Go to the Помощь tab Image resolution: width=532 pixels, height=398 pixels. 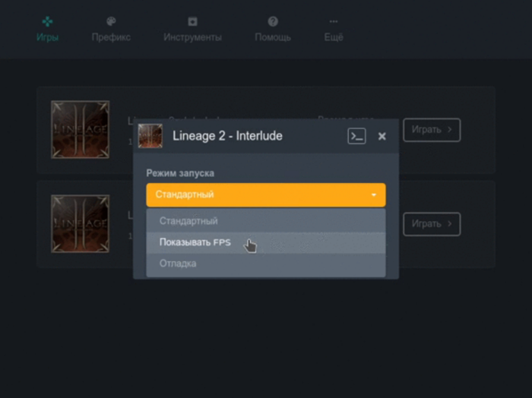(x=273, y=30)
